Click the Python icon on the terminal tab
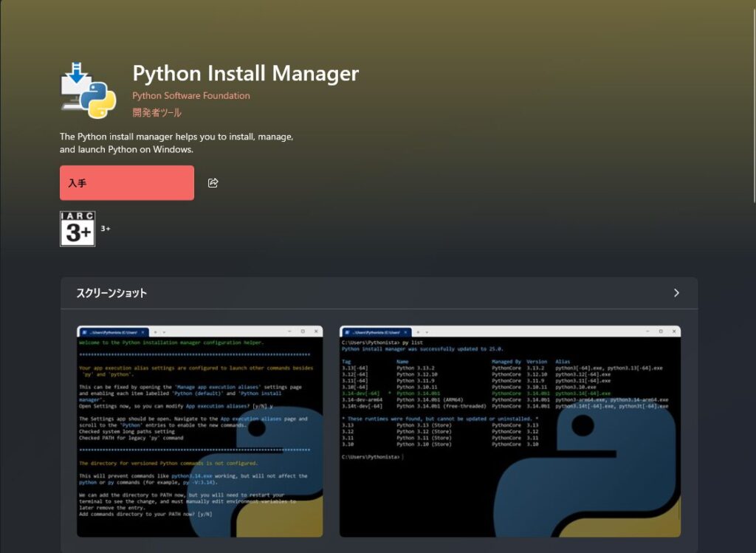756x553 pixels. pyautogui.click(x=83, y=332)
